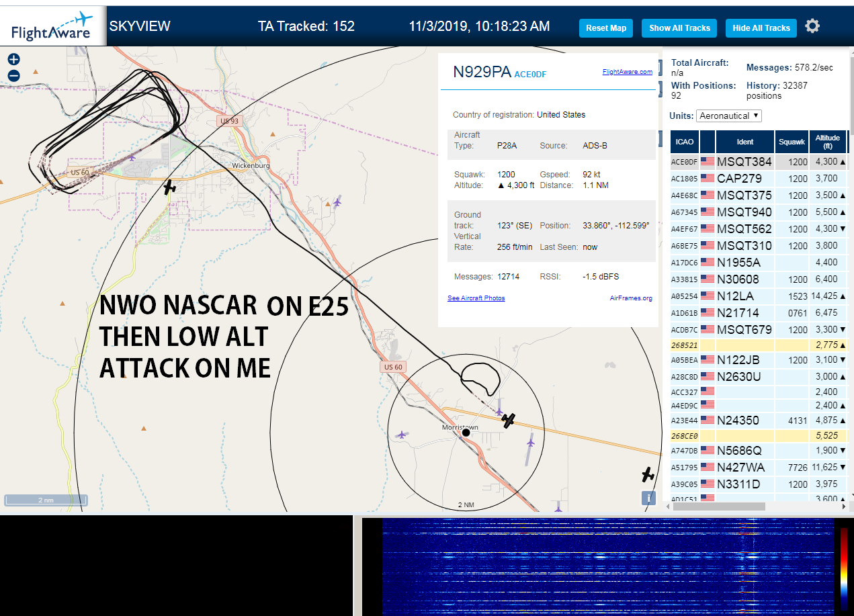
Task: Select the N427WA aircraft row
Action: [x=759, y=467]
